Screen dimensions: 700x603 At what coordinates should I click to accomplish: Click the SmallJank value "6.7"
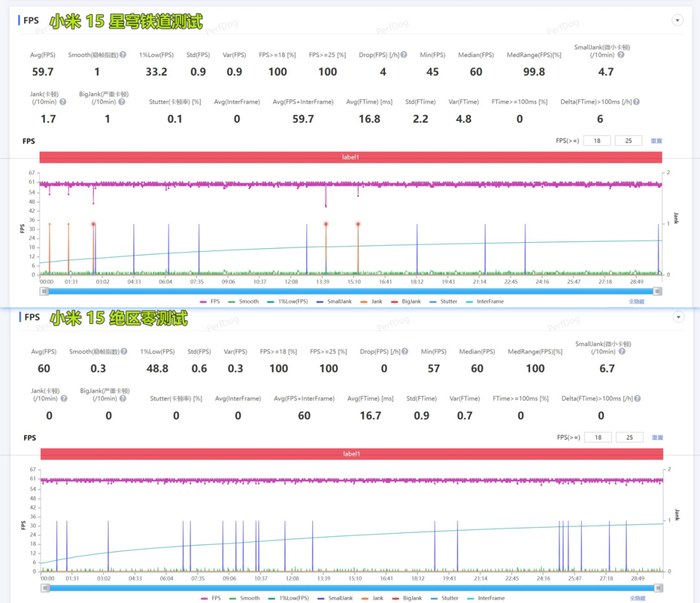coord(607,369)
